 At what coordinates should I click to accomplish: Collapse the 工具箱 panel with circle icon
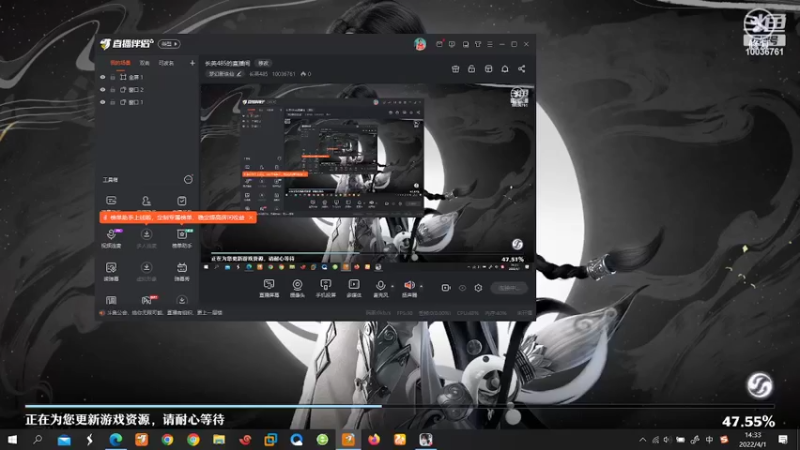pyautogui.click(x=188, y=180)
